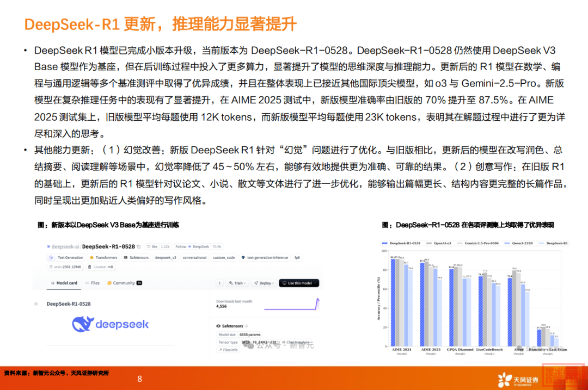The height and width of the screenshot is (390, 588).
Task: Click the 资料来源 source note
Action: point(56,373)
